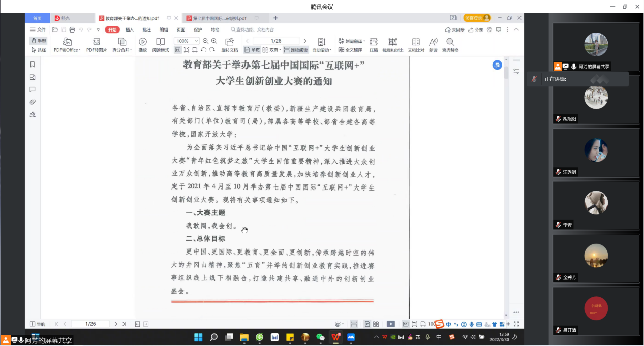Viewport: 644px width, 346px height.
Task: Activate the 选择 selection tool
Action: pyautogui.click(x=39, y=50)
